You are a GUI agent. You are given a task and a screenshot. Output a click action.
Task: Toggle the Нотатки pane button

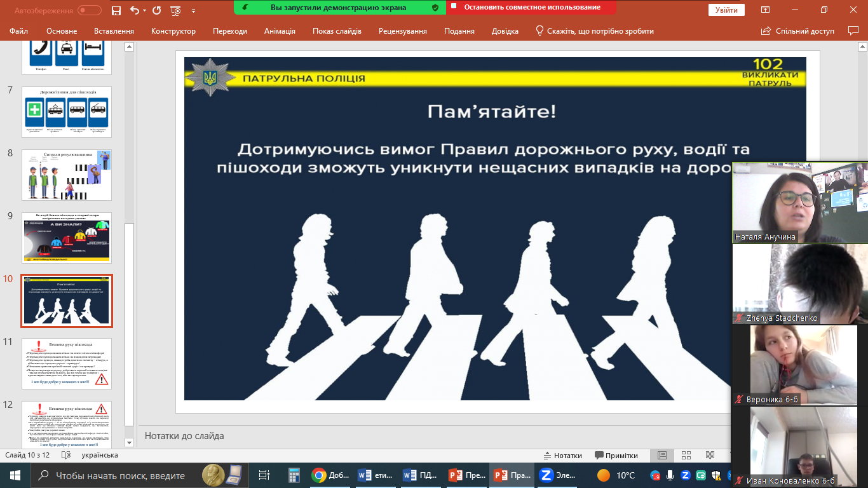point(563,456)
